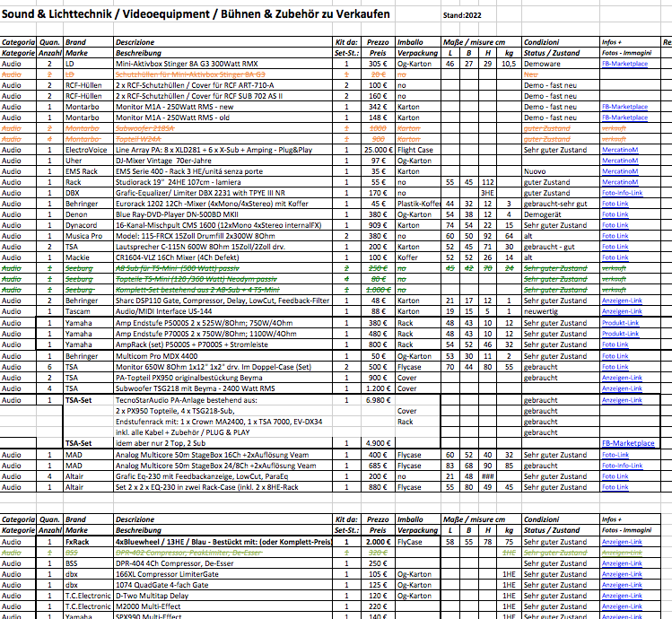
Task: Open MercatinoM link for ElectroVoice Line Array
Action: [x=620, y=150]
